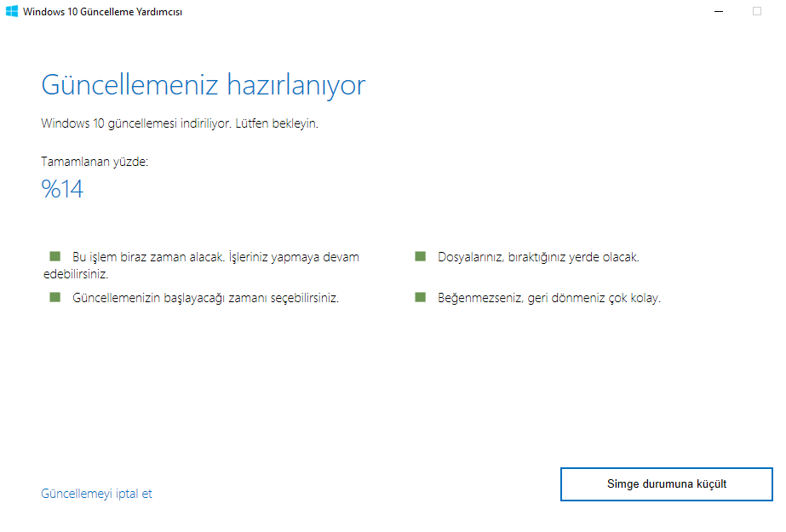Click text 'Dosyalarınız, bıraktığınız yerde olacak.'
Viewport: 786px width, 532px height.
[x=538, y=257]
